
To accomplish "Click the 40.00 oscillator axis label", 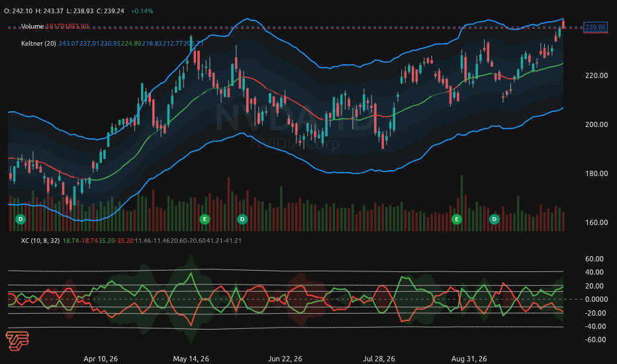I will point(594,272).
